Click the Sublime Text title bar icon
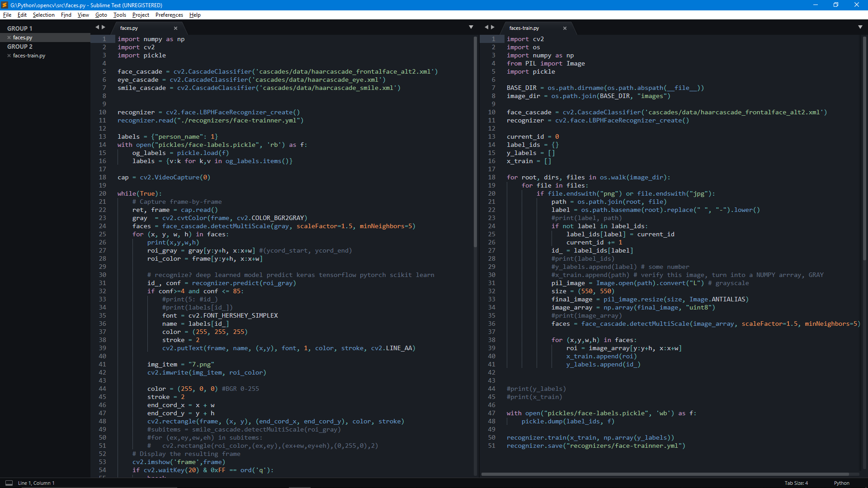 pos(5,5)
